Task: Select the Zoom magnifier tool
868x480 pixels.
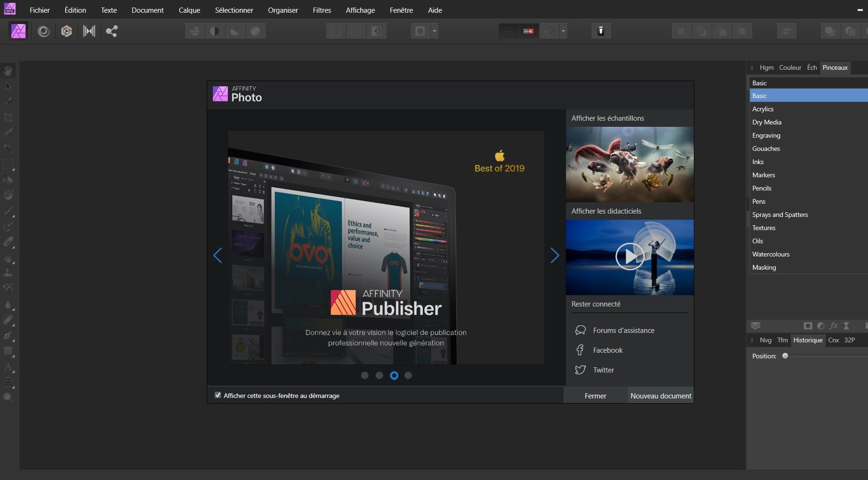Action: 8,397
